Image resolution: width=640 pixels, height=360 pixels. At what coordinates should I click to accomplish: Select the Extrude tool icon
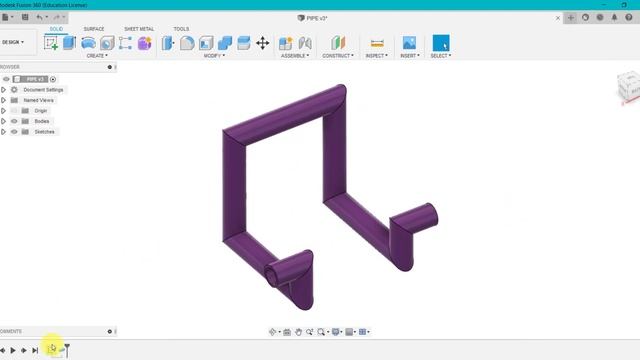click(x=69, y=43)
